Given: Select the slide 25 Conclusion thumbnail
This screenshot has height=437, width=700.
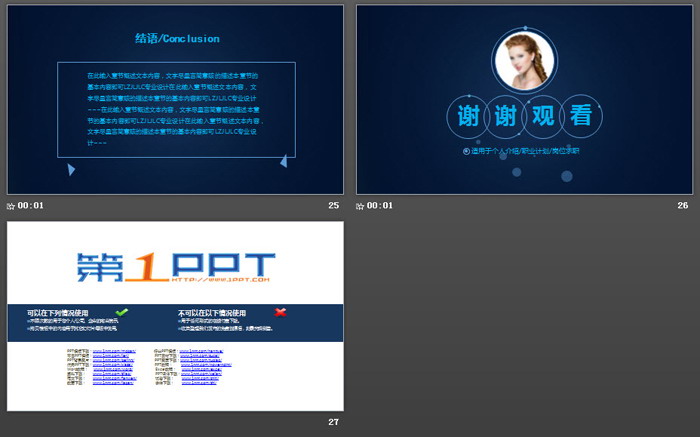Looking at the screenshot, I should 175,100.
